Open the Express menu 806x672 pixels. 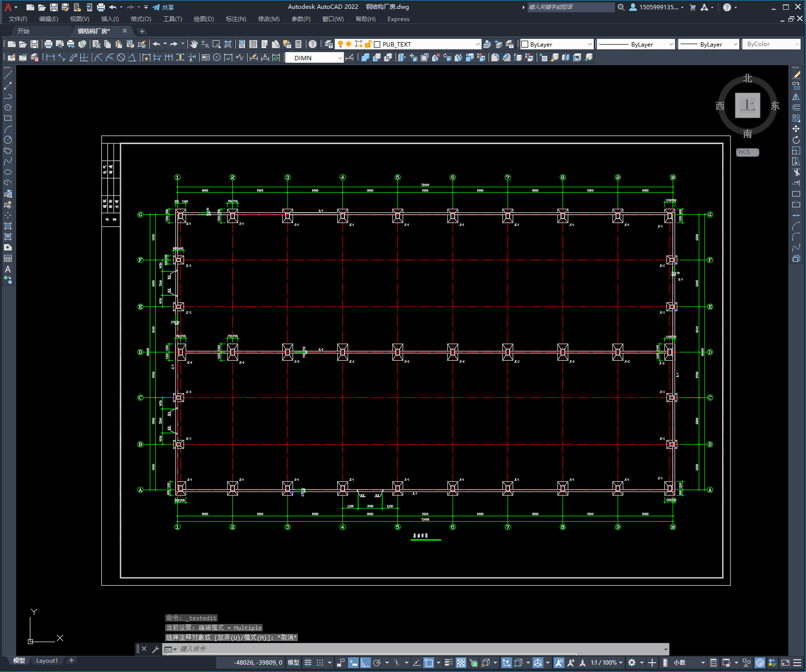click(398, 19)
